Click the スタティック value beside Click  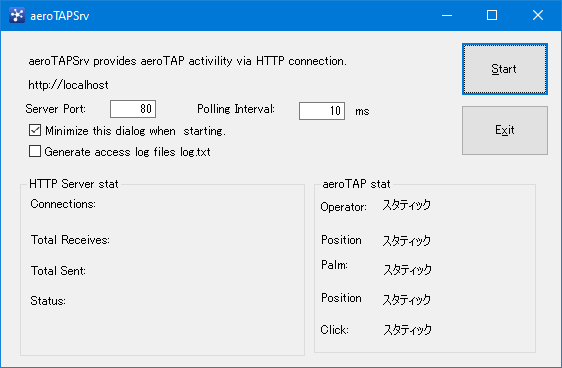click(408, 330)
